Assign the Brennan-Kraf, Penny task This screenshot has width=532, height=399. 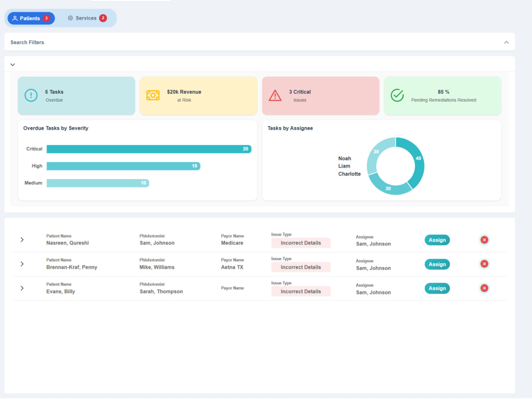[x=437, y=264]
